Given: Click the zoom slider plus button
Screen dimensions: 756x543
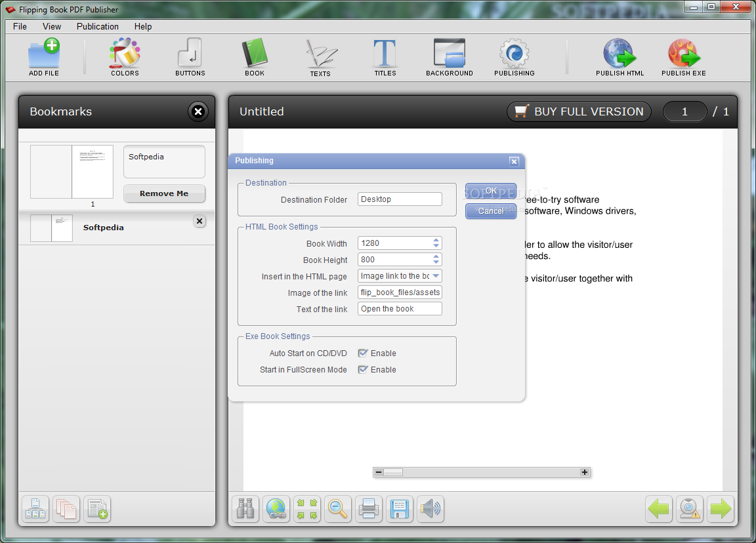Looking at the screenshot, I should pyautogui.click(x=585, y=472).
